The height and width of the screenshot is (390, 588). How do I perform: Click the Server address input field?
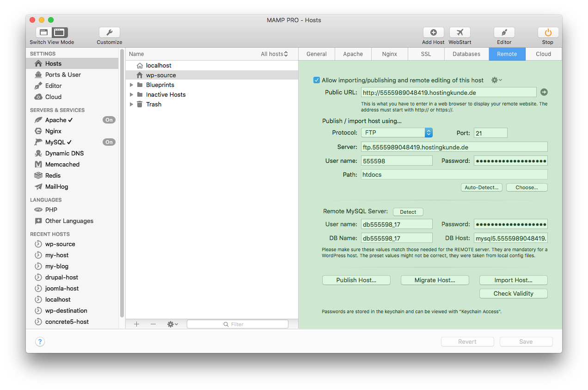454,147
